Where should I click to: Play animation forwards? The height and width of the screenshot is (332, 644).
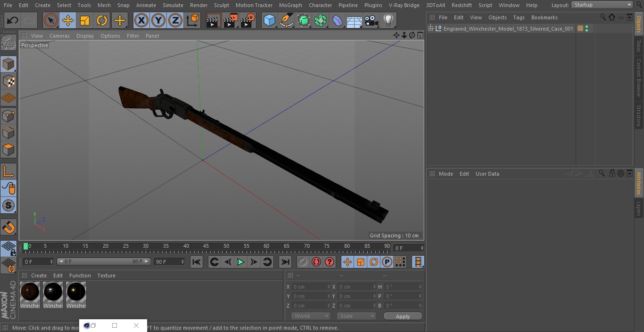click(240, 262)
